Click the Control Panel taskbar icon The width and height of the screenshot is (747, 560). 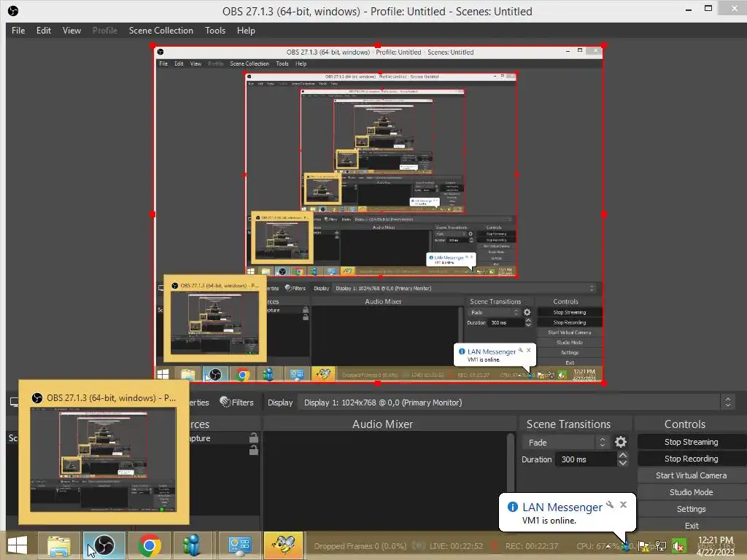pos(239,545)
